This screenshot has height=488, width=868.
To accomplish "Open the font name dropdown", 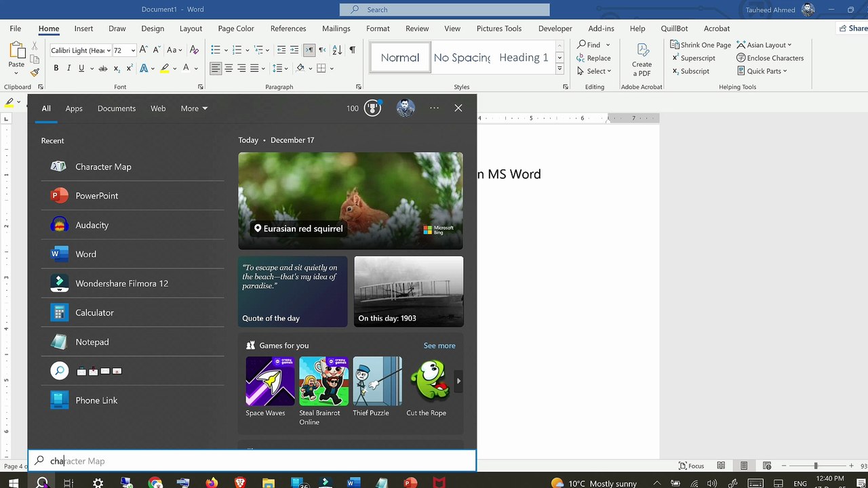I will tap(107, 50).
